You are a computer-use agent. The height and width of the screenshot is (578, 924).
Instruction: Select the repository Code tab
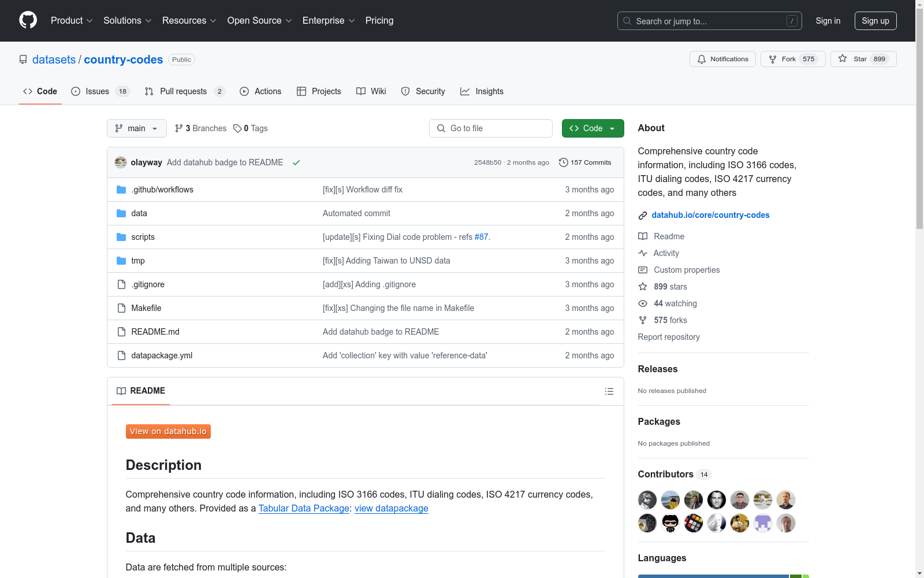point(40,91)
